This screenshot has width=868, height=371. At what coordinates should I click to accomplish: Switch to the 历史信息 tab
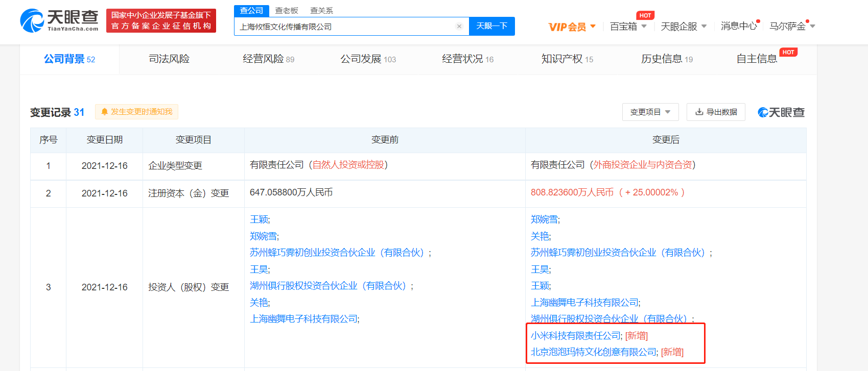(667, 59)
